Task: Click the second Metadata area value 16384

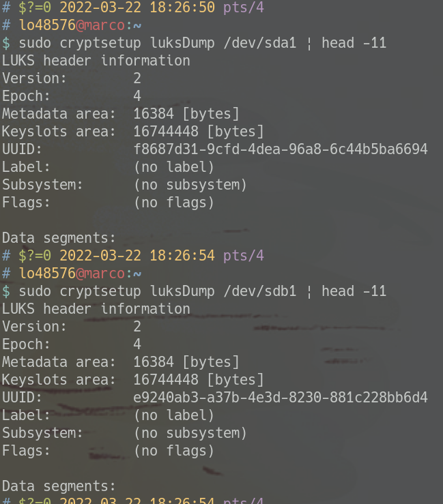Action: pyautogui.click(x=154, y=362)
